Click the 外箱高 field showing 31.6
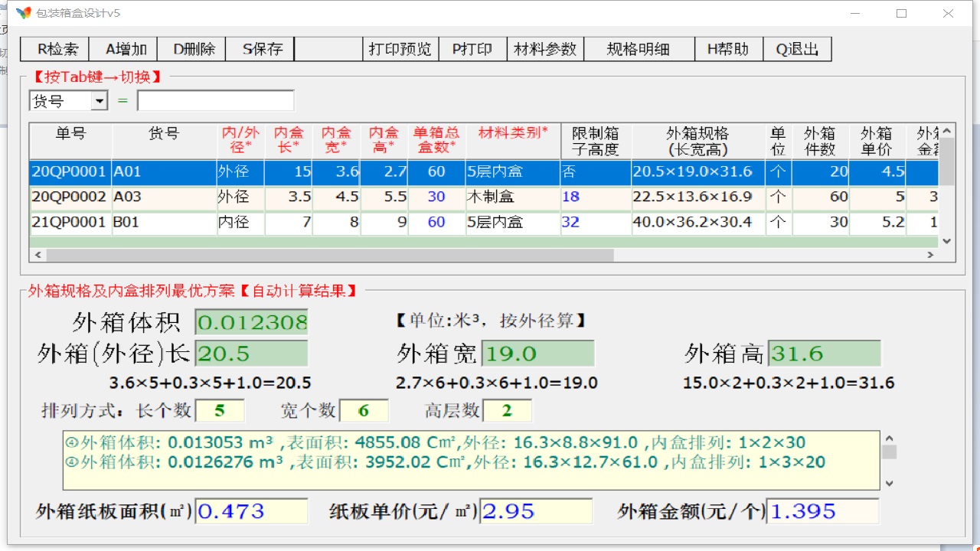 click(x=824, y=354)
